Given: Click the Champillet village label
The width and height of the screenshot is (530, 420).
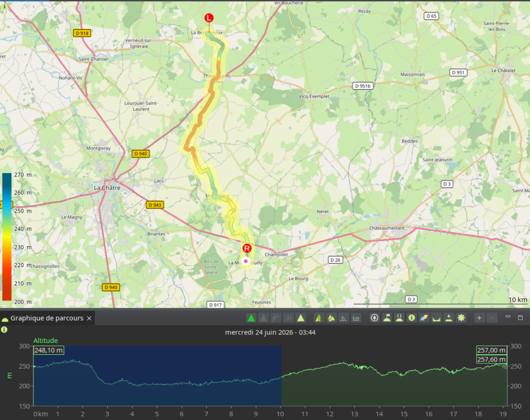Looking at the screenshot, I should click(276, 255).
